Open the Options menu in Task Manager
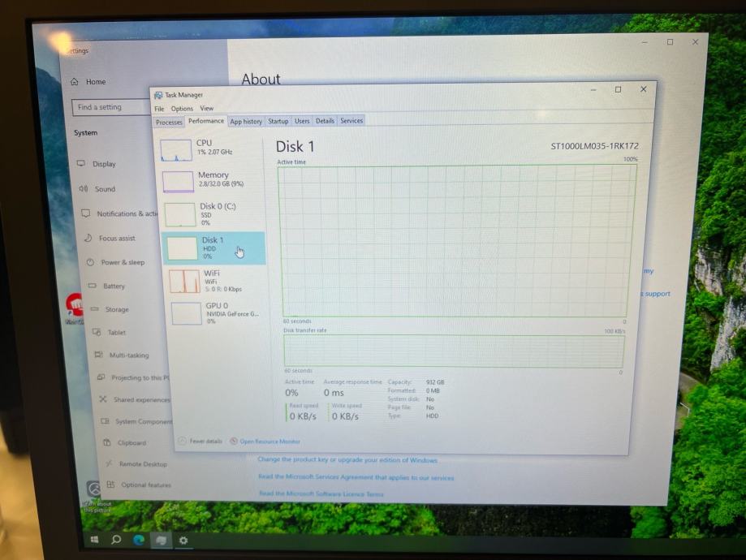The width and height of the screenshot is (746, 560). click(182, 109)
